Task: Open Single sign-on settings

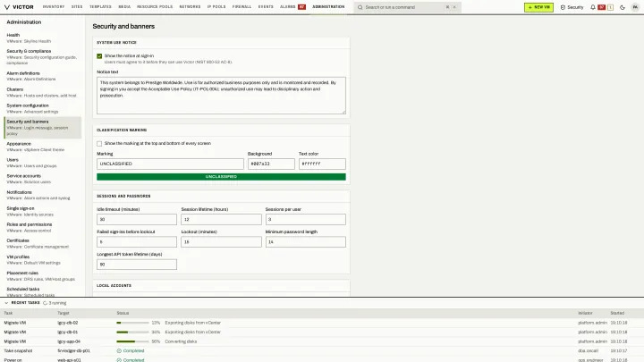Action: click(x=43, y=211)
